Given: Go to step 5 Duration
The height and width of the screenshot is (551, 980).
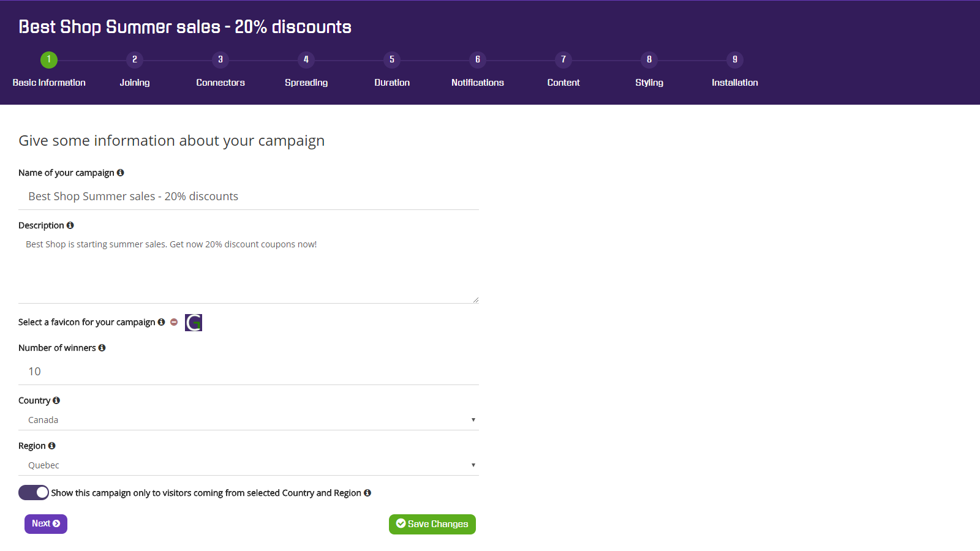Looking at the screenshot, I should [x=392, y=69].
